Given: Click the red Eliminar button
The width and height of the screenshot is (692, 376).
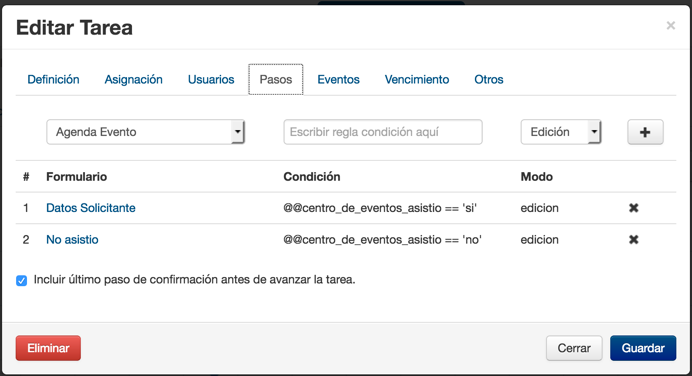Looking at the screenshot, I should (x=48, y=348).
